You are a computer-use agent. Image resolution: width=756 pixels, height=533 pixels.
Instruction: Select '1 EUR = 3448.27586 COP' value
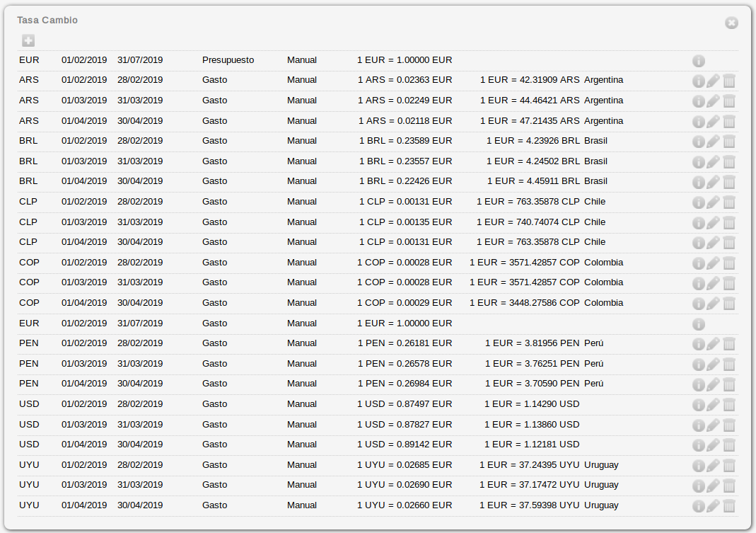point(525,303)
